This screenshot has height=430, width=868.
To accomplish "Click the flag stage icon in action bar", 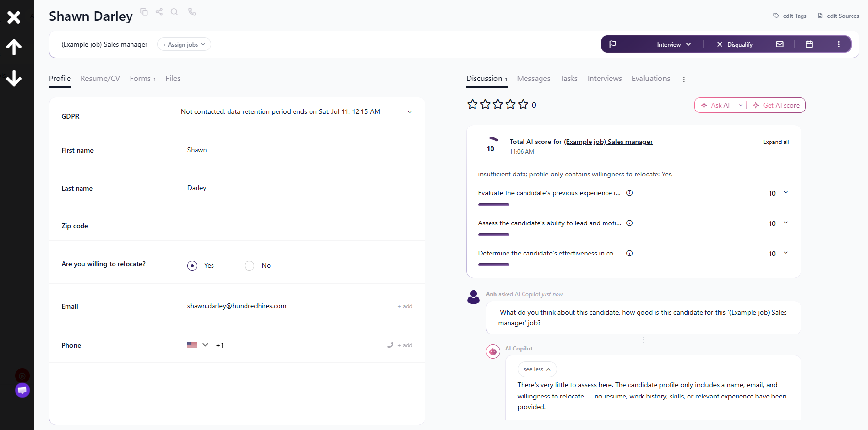I will click(613, 44).
